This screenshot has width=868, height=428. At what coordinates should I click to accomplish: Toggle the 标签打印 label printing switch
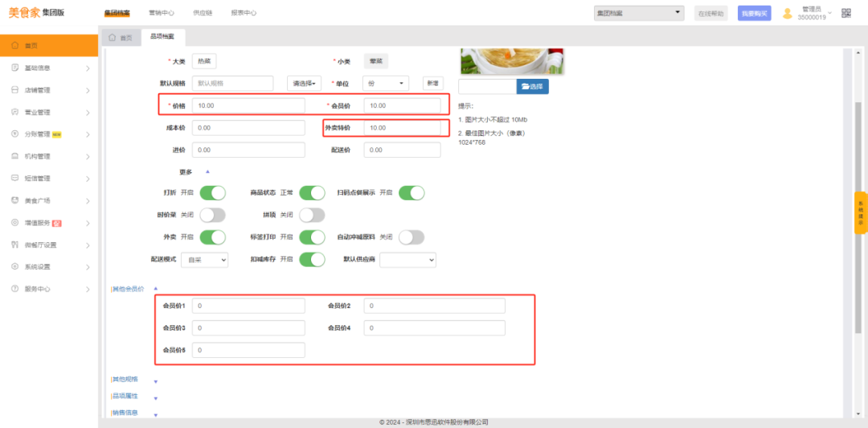pyautogui.click(x=312, y=237)
